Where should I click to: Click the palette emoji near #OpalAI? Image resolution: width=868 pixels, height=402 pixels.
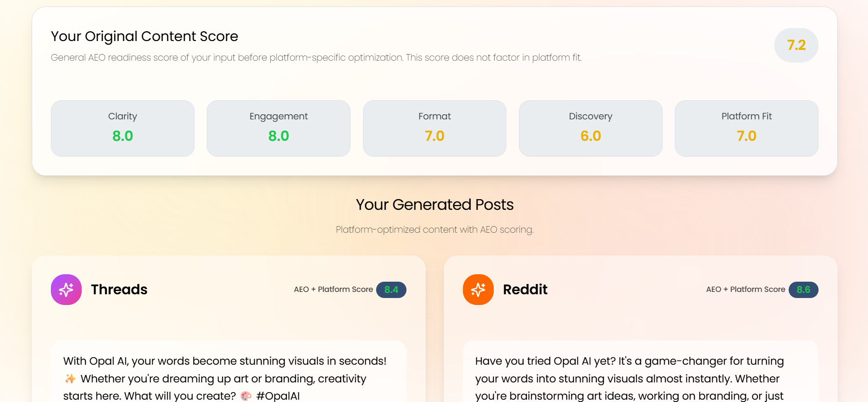point(244,395)
